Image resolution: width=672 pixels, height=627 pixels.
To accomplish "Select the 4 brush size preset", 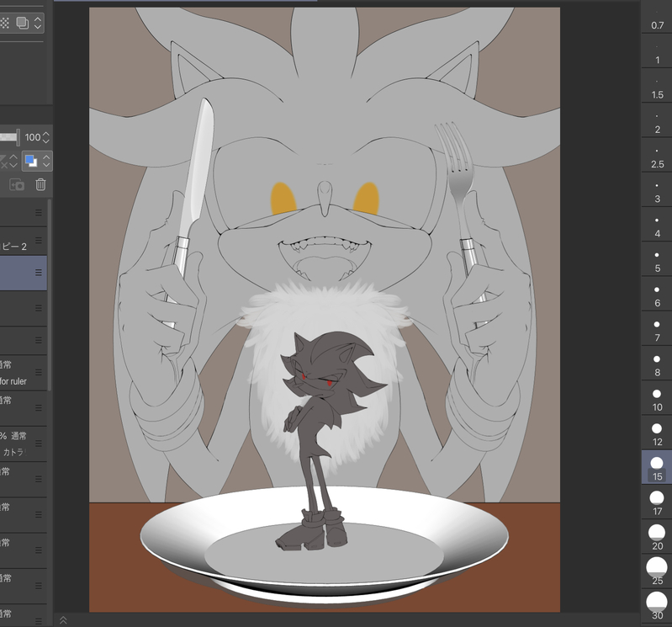I will tap(657, 225).
